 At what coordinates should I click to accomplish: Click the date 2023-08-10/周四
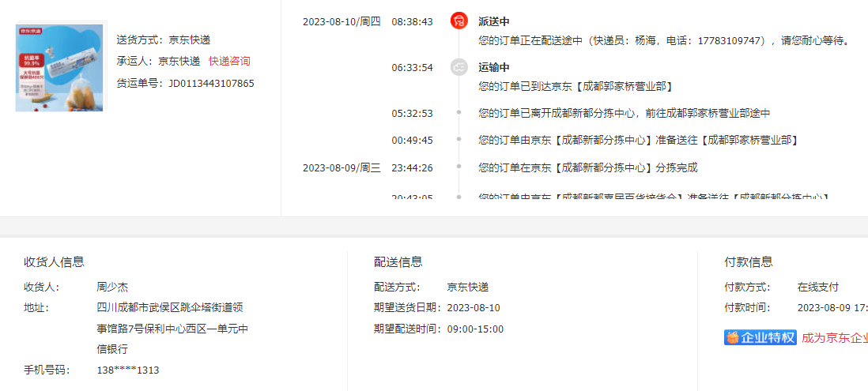(x=342, y=22)
